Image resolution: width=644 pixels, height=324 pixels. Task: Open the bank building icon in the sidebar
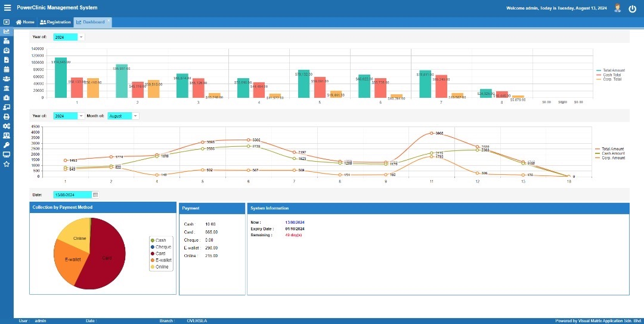(7, 88)
